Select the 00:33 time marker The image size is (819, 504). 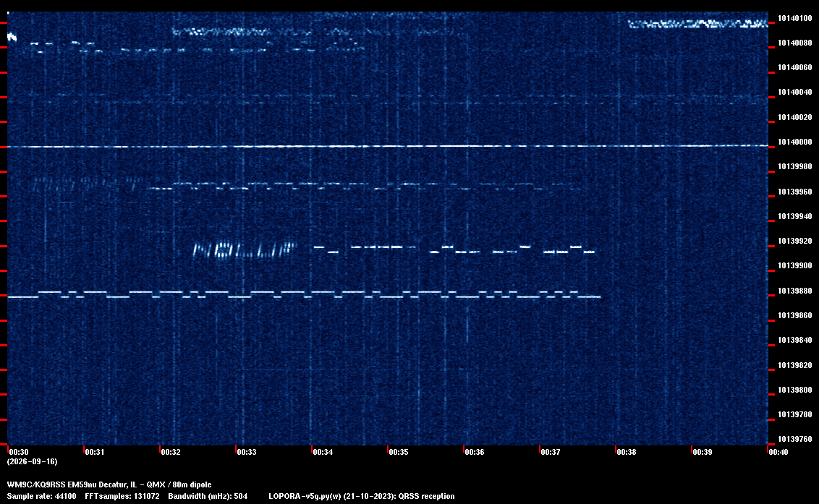(x=247, y=452)
